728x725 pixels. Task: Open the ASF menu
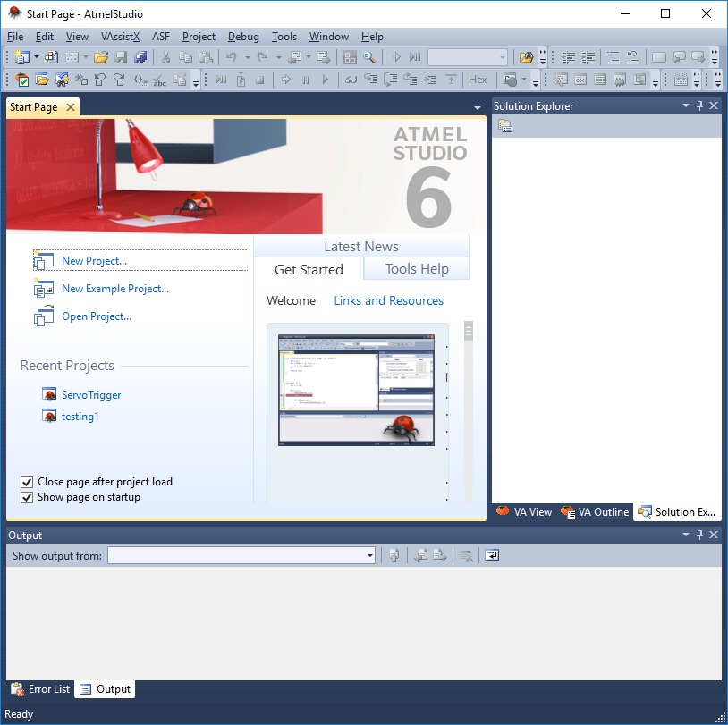pyautogui.click(x=161, y=37)
